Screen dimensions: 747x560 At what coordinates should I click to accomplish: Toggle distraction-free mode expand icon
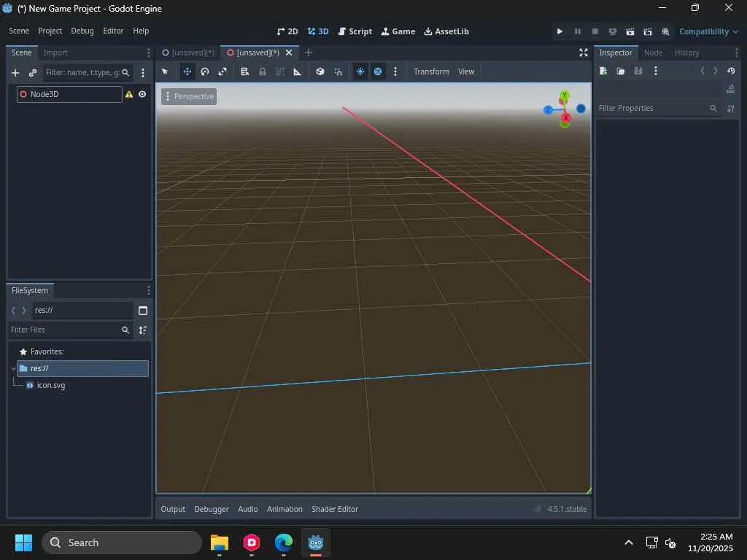(x=583, y=52)
